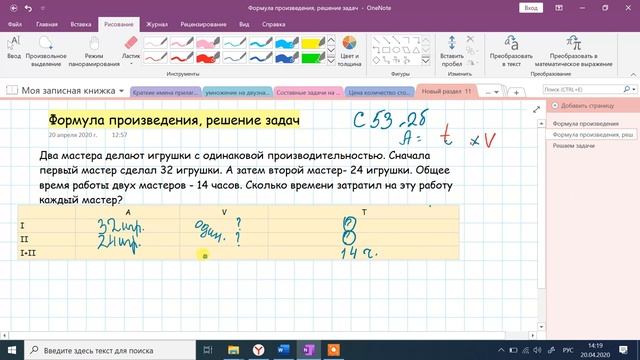The width and height of the screenshot is (640, 360).
Task: Select the medium dark-blue pen
Action: (x=260, y=58)
